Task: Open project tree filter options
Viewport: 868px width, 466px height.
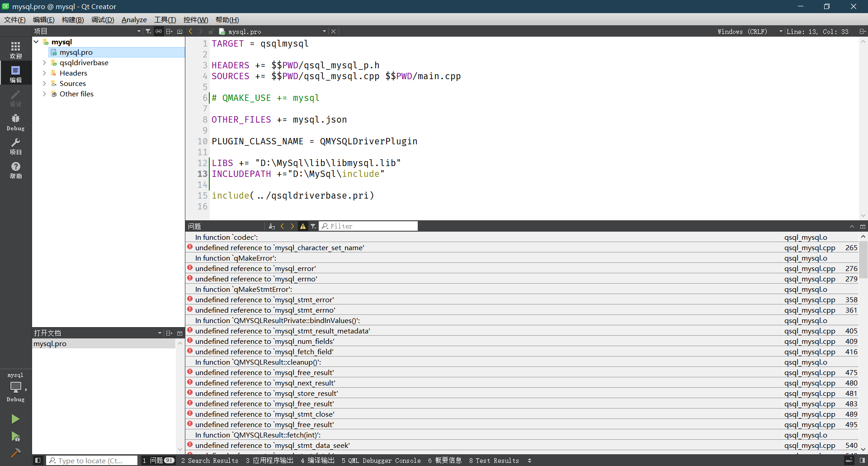Action: coord(148,31)
